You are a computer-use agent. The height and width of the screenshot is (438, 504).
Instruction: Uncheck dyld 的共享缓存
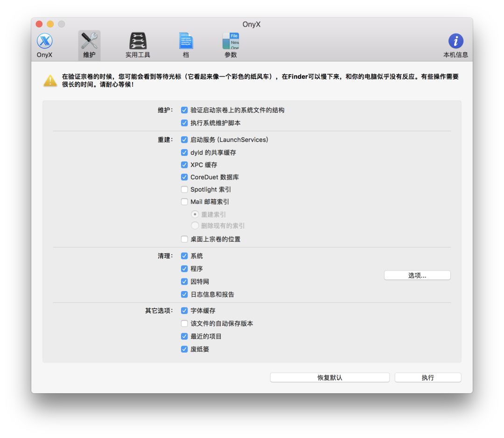tap(184, 153)
